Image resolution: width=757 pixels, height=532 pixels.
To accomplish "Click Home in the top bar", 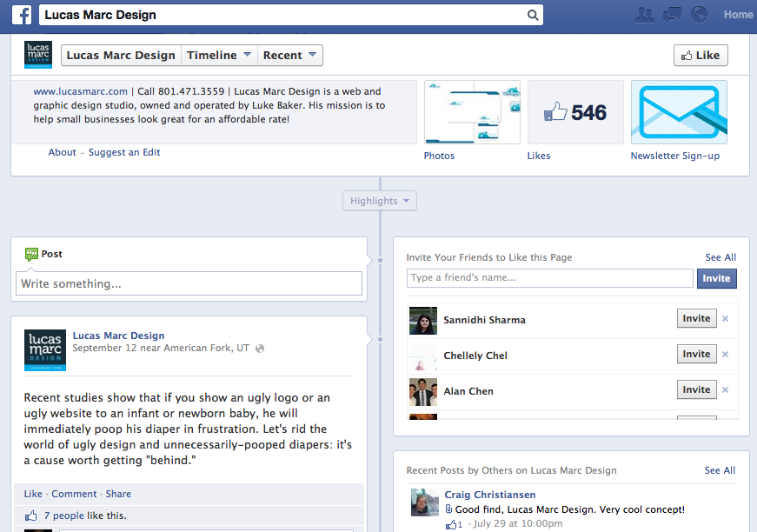I will 738,15.
